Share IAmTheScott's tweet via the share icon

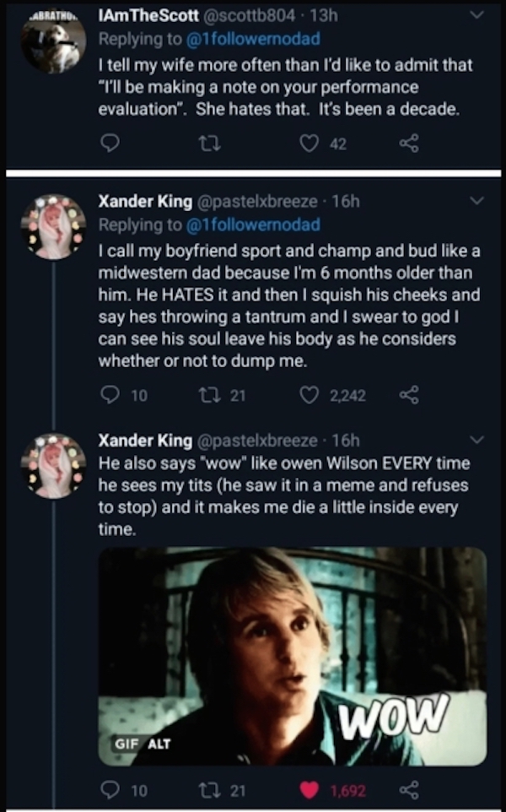411,144
